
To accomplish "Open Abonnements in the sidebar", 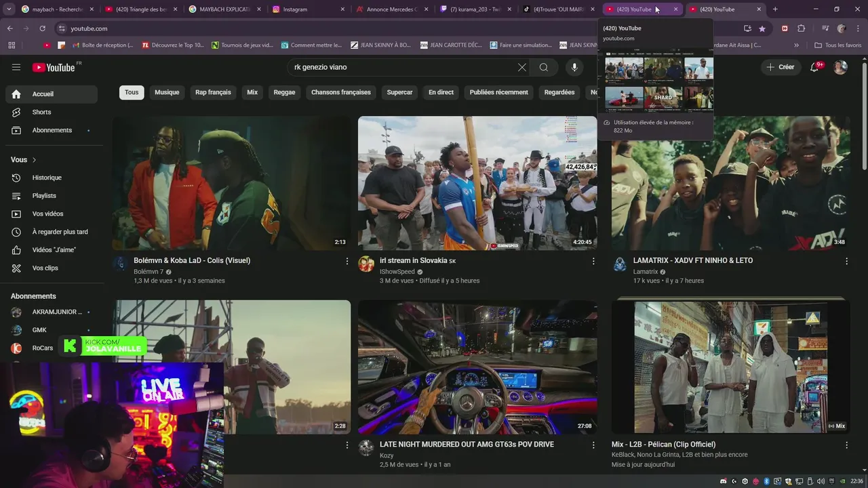I will click(52, 130).
